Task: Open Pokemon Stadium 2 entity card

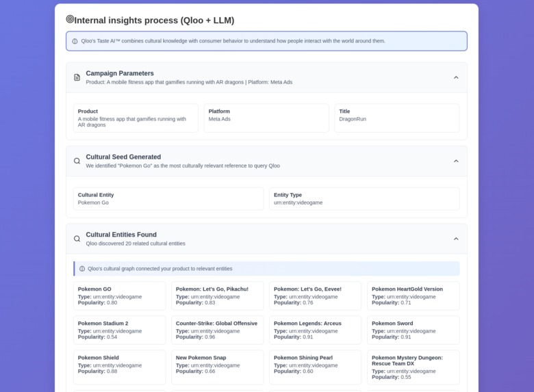Action: (x=120, y=330)
